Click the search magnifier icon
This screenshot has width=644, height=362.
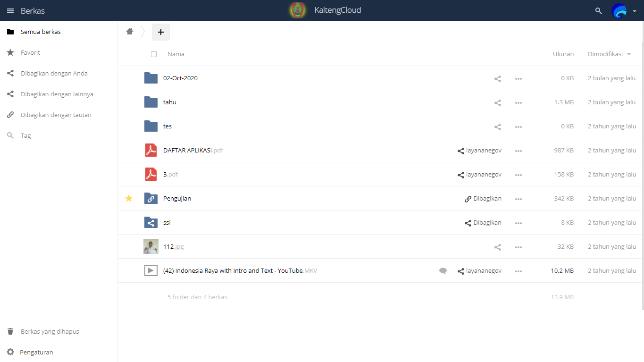tap(599, 10)
